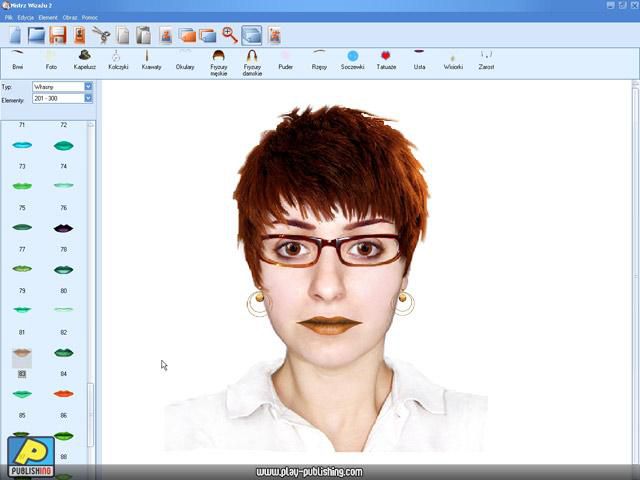
Task: Select the Fryzury męskie hairstyles category
Action: (x=218, y=62)
